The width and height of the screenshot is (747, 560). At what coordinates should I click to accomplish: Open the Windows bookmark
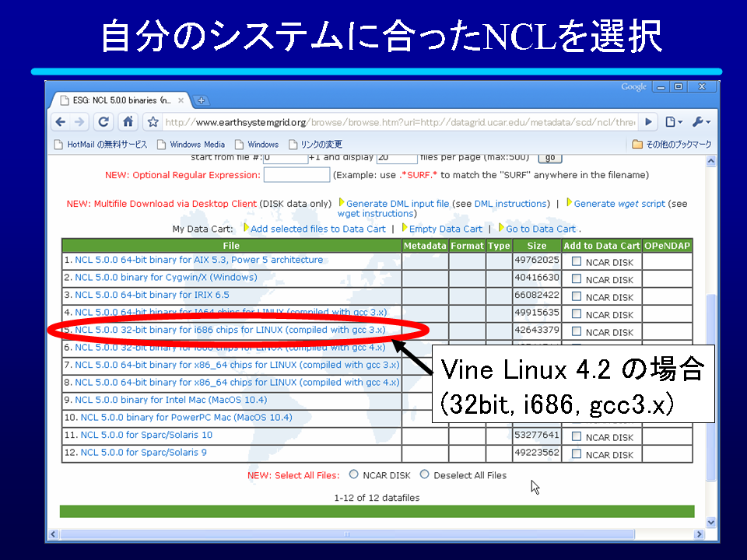pyautogui.click(x=257, y=145)
